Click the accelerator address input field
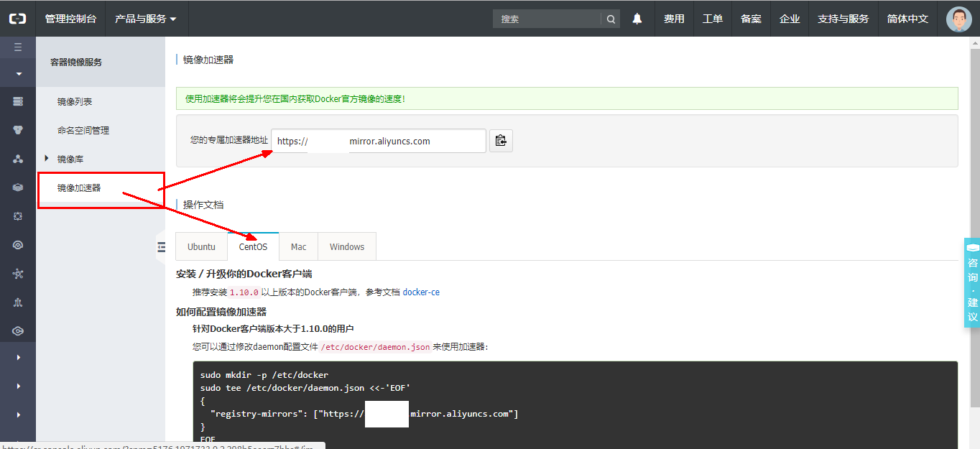980x449 pixels. tap(379, 141)
